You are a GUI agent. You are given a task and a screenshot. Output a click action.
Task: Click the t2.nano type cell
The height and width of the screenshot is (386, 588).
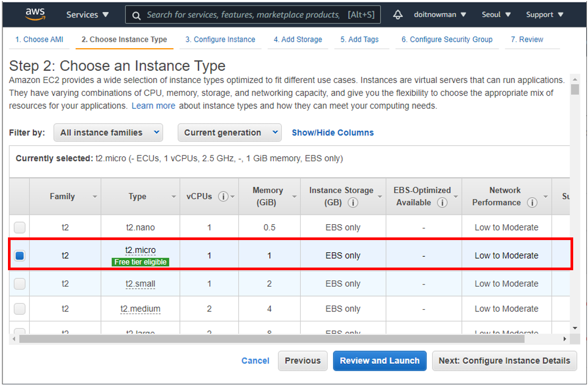[x=140, y=227]
